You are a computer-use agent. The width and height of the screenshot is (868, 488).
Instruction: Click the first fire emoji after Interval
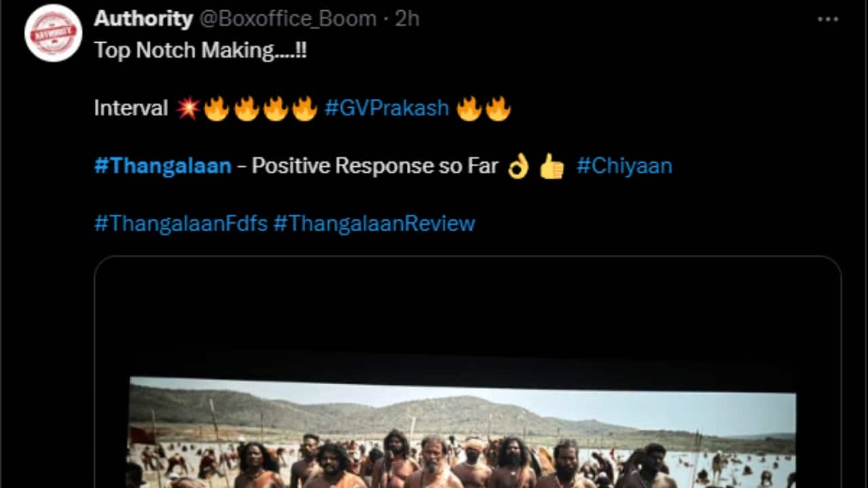(x=216, y=108)
